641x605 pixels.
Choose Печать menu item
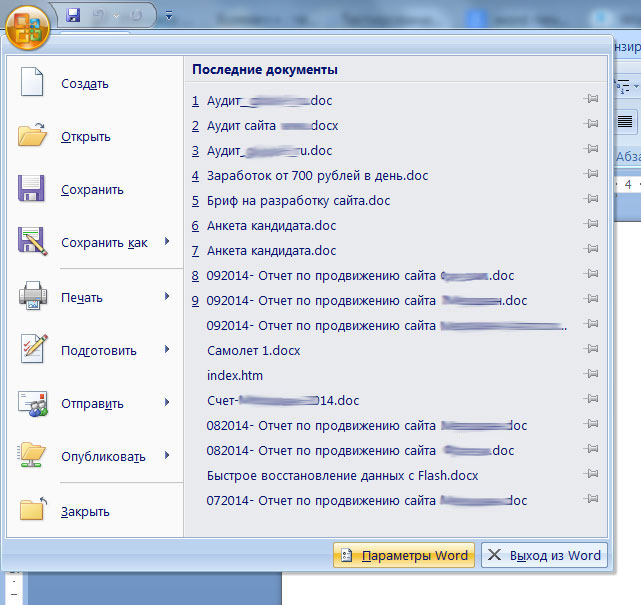pyautogui.click(x=95, y=297)
